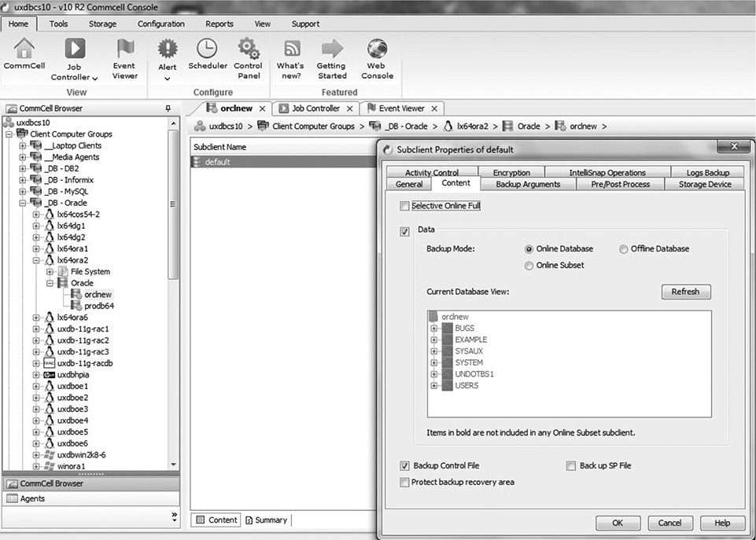
Task: Select the orclnew instance tree item
Action: point(98,294)
